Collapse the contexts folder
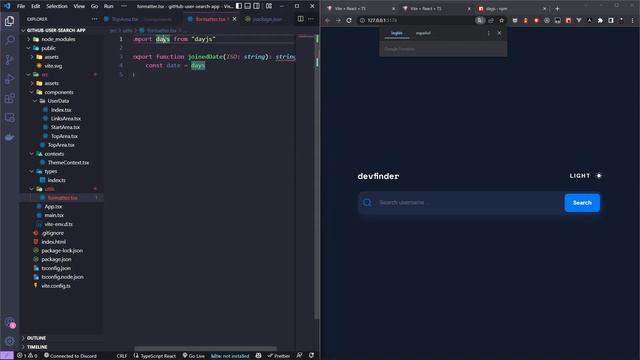 [x=54, y=154]
